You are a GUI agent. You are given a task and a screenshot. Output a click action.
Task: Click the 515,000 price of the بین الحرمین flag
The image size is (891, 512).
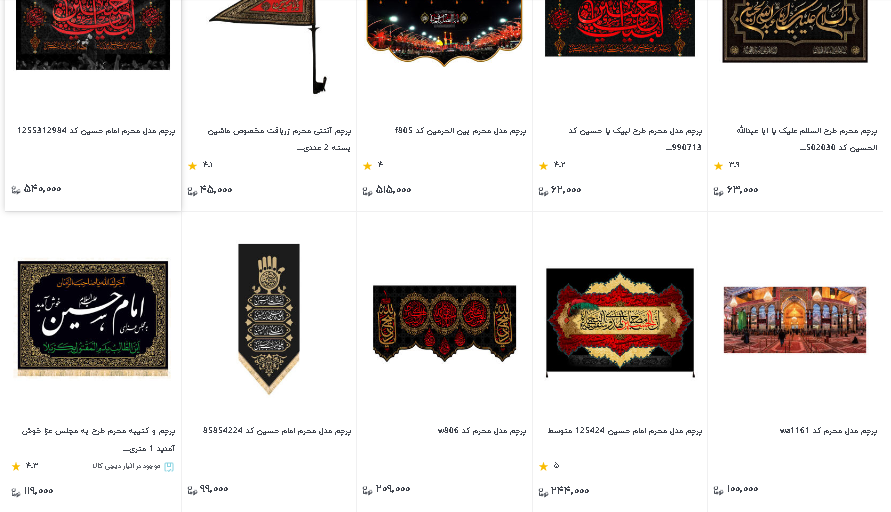click(393, 189)
